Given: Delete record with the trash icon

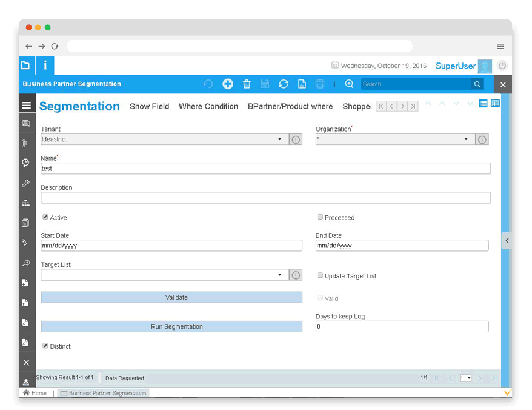Looking at the screenshot, I should click(247, 84).
